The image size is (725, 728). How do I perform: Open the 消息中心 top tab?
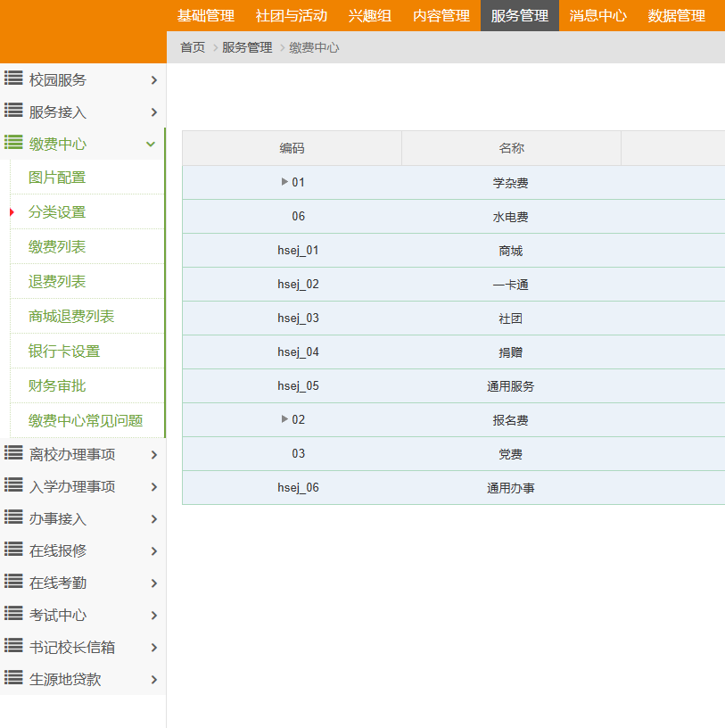pyautogui.click(x=597, y=16)
